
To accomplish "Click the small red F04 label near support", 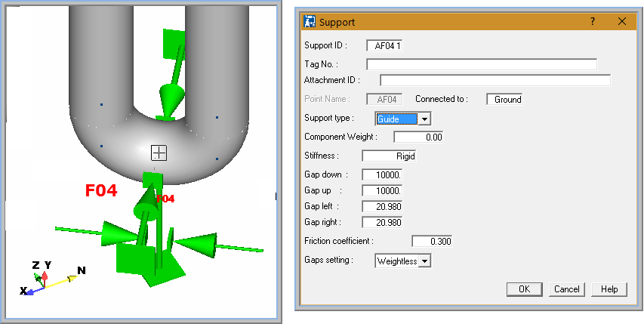I will 165,199.
